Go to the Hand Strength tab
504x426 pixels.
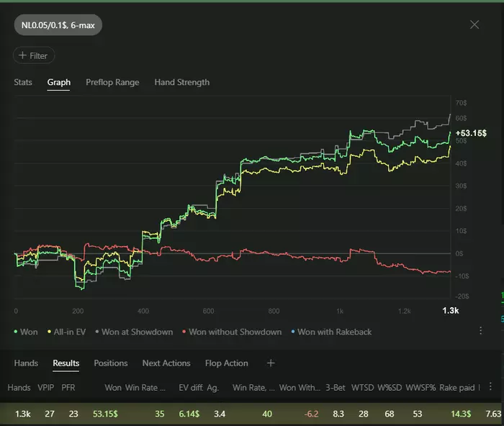coord(181,82)
